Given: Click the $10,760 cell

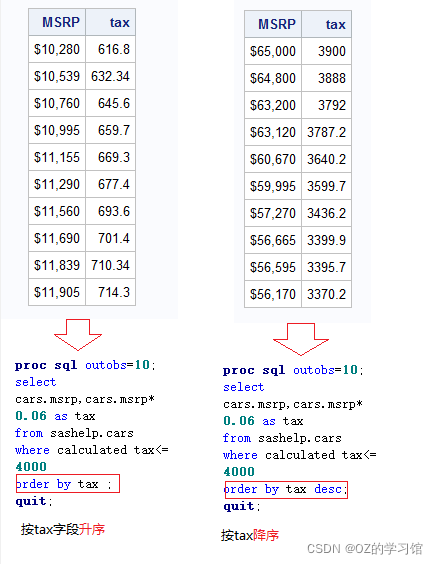Looking at the screenshot, I should 57,103.
